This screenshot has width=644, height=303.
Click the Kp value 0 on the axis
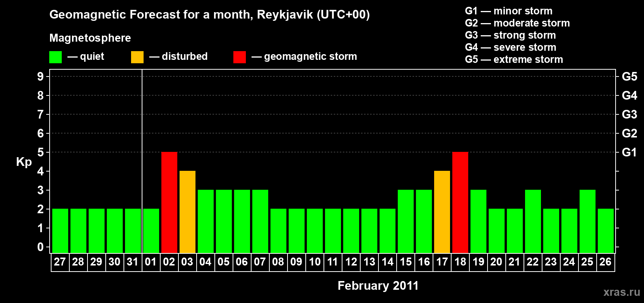tap(41, 247)
